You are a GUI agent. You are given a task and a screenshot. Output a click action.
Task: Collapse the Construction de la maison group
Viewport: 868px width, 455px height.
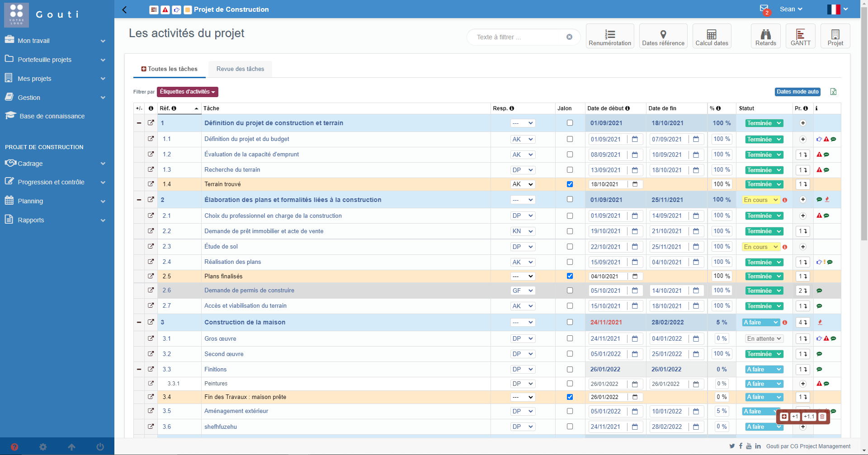coord(139,322)
